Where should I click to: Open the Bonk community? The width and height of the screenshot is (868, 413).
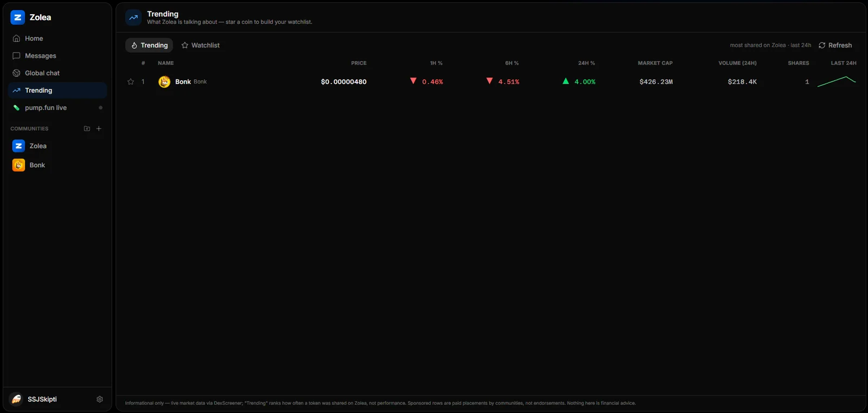[58, 165]
